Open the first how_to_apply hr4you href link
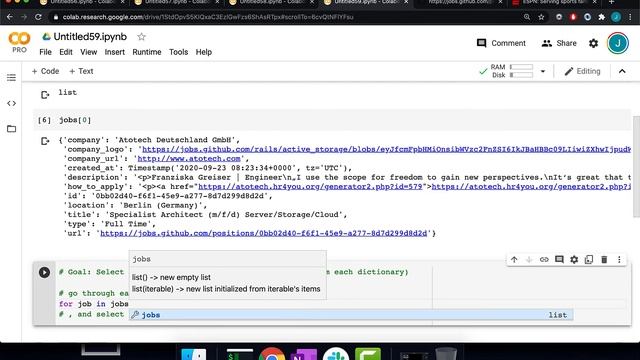The image size is (640, 360). pyautogui.click(x=310, y=187)
